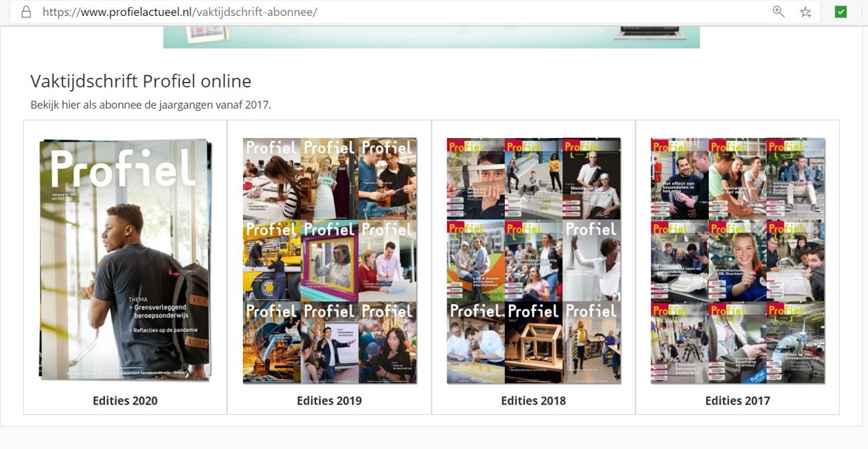Viewport: 868px width, 449px height.
Task: Open the zoom magnifier in address bar
Action: pos(778,12)
